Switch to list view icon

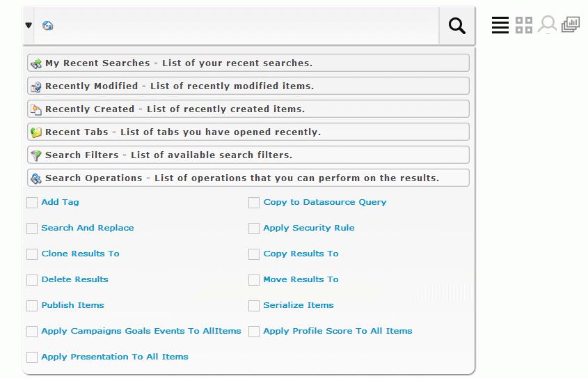(500, 25)
